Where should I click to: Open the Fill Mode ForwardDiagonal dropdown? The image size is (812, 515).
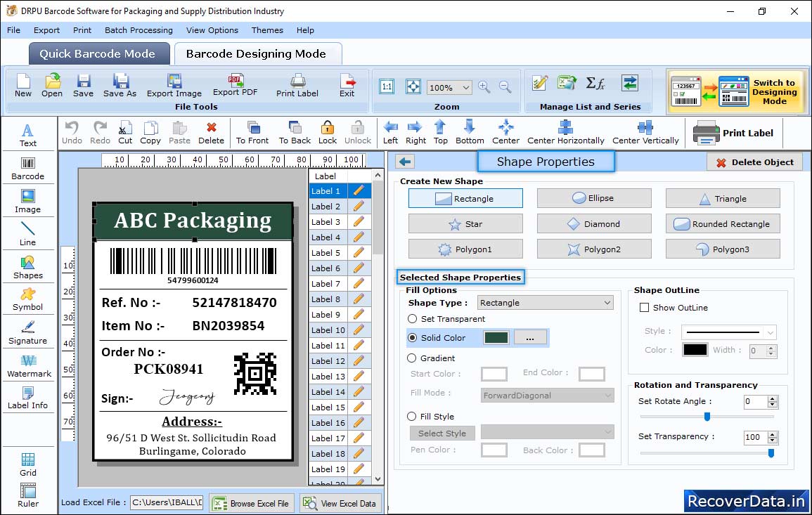click(548, 396)
